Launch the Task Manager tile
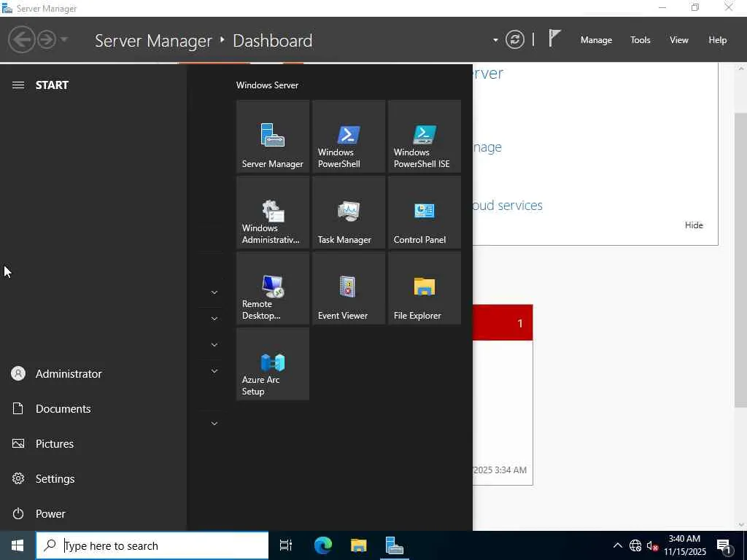This screenshot has height=560, width=747. click(x=348, y=212)
